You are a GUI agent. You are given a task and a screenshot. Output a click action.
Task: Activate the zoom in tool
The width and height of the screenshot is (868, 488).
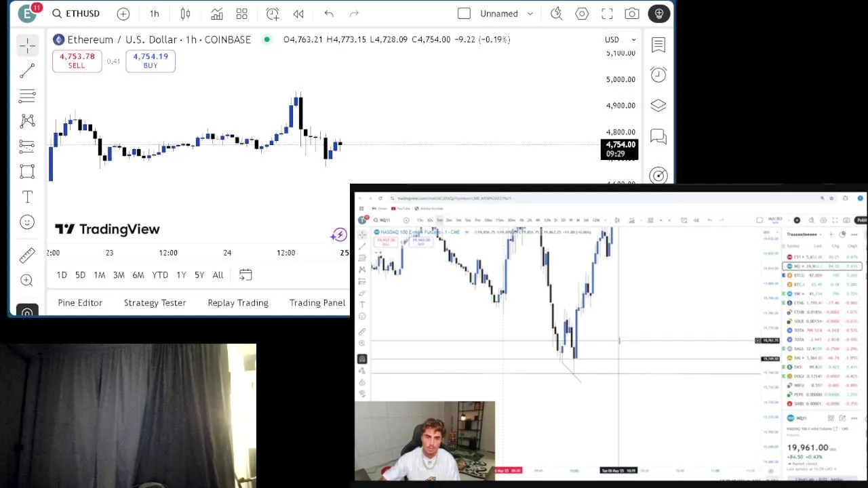[x=27, y=280]
